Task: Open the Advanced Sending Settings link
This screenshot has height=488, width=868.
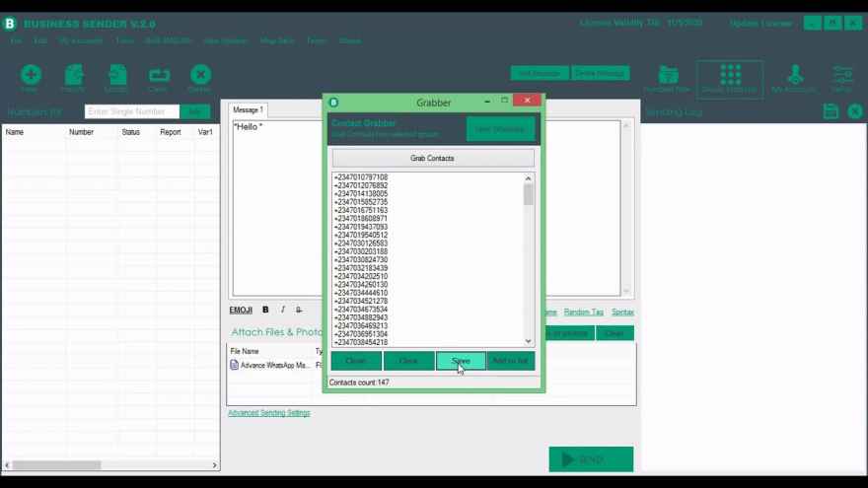Action: [268, 413]
